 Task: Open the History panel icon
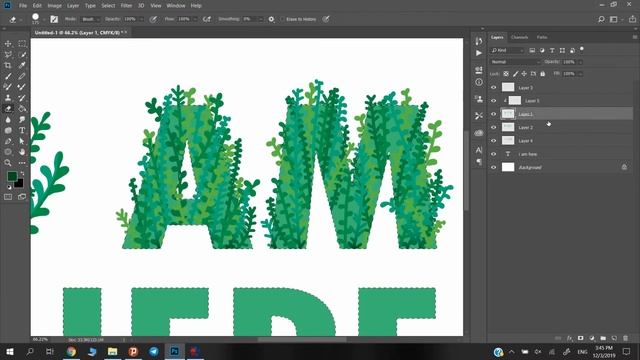pyautogui.click(x=479, y=40)
